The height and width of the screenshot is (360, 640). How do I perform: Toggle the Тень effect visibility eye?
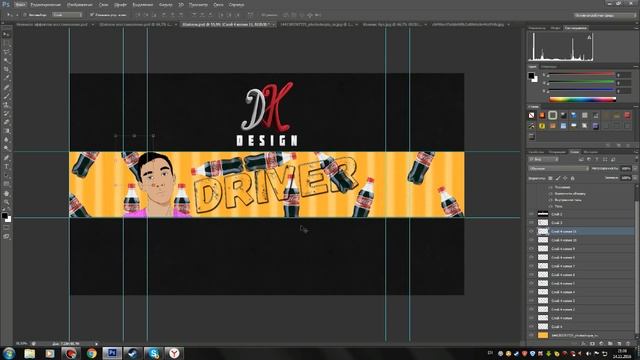[x=551, y=206]
